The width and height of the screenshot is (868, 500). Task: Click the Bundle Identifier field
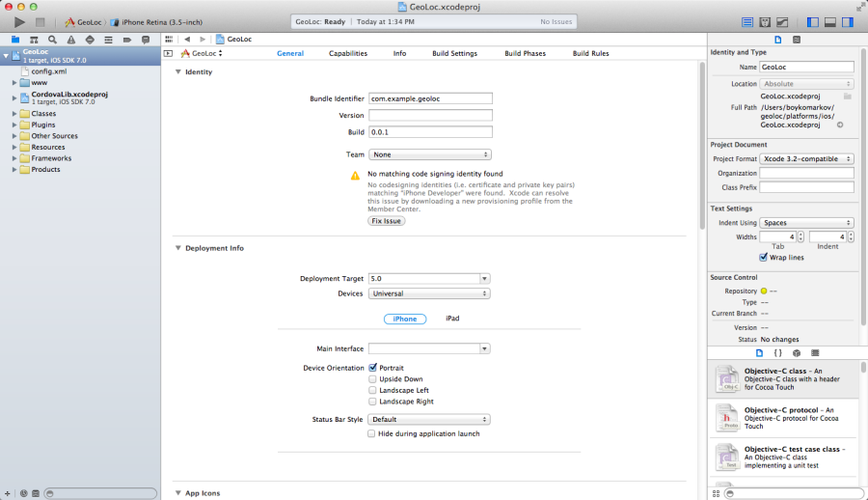[x=430, y=98]
